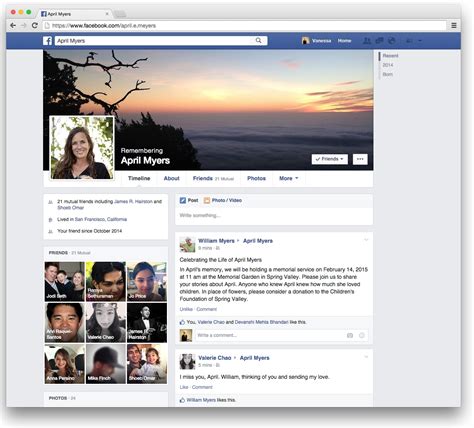Open the Ramya friend thumbnail
The image size is (474, 428).
(106, 282)
